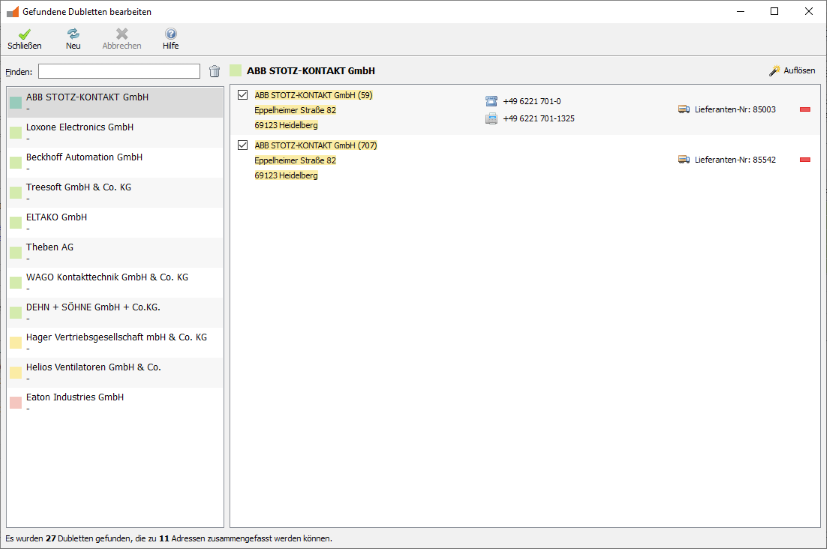Image resolution: width=827 pixels, height=549 pixels.
Task: Click the phone icon next to +49 6221 701-0
Action: (491, 101)
